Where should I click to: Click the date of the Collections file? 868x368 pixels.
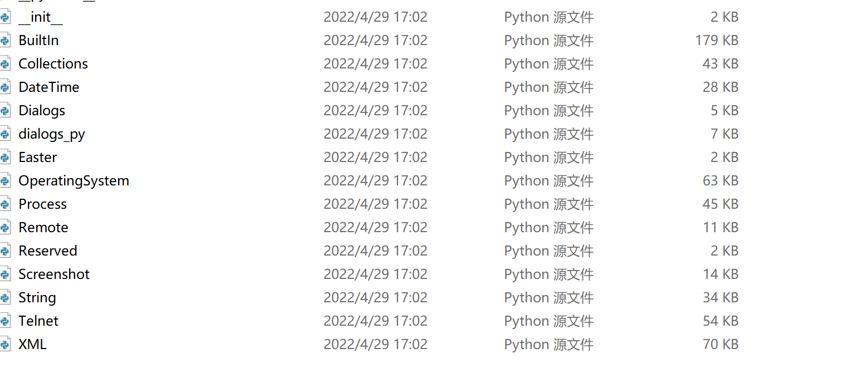[375, 64]
